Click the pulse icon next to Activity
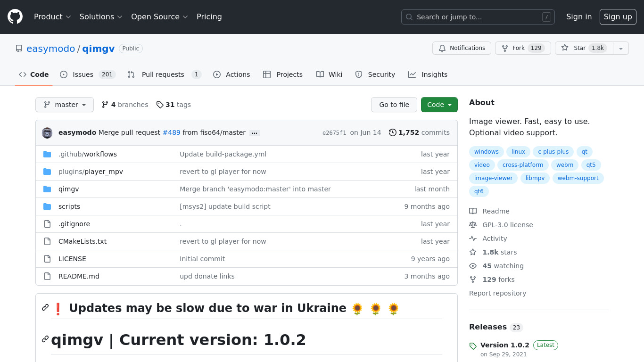Screen dimensions: 644x362 point(473,239)
